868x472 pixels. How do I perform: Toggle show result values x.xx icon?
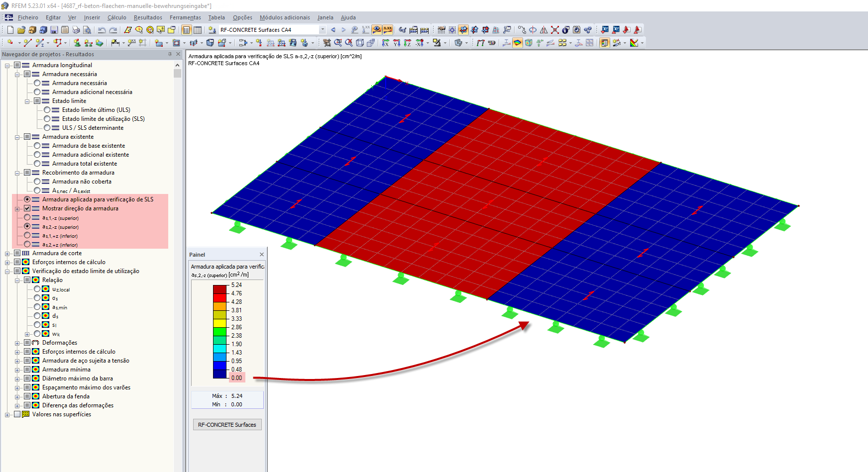(x=388, y=30)
